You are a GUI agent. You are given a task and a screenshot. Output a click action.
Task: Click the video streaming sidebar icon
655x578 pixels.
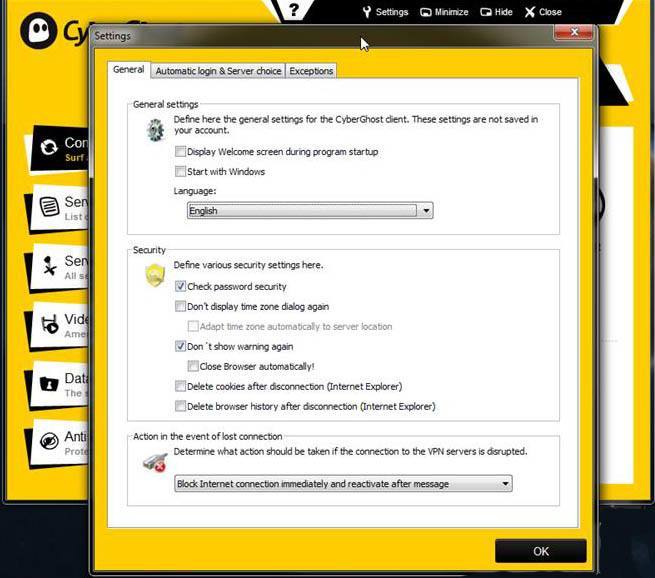(50, 324)
